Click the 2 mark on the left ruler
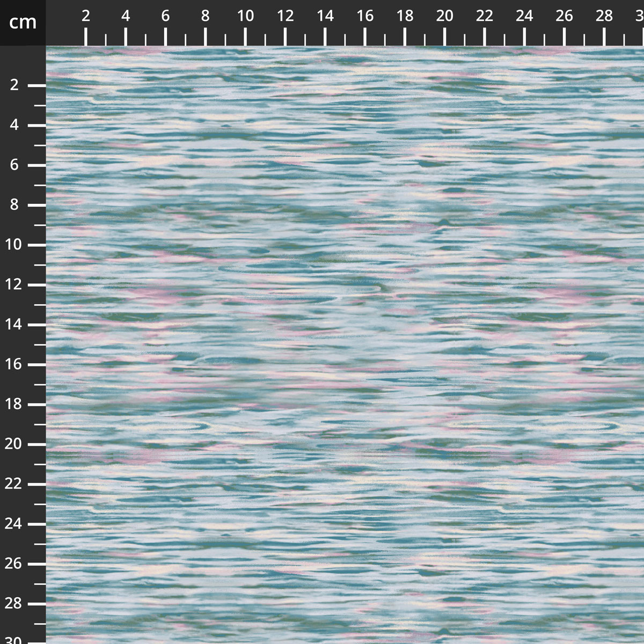Screen dimensions: 644x644 click(14, 85)
